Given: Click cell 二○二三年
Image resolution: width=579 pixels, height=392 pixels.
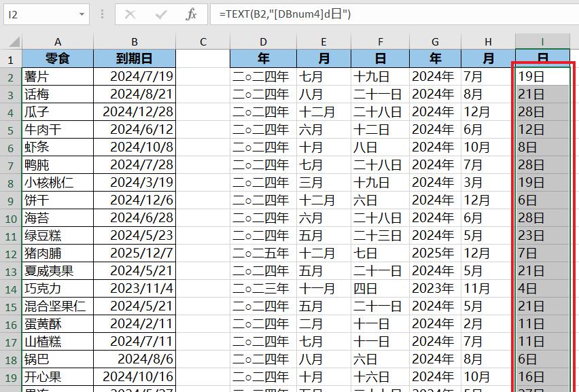Looking at the screenshot, I should tap(263, 288).
